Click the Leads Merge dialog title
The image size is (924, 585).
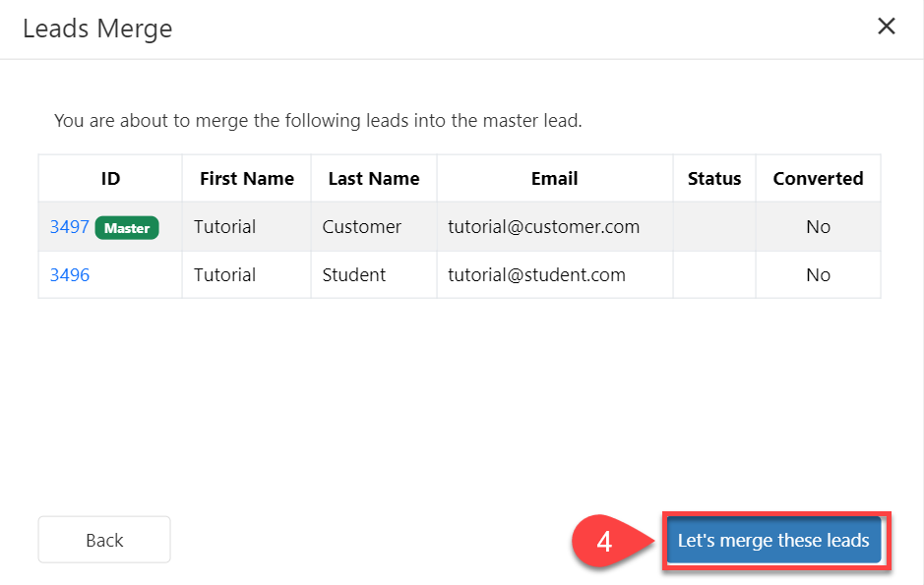coord(97,29)
